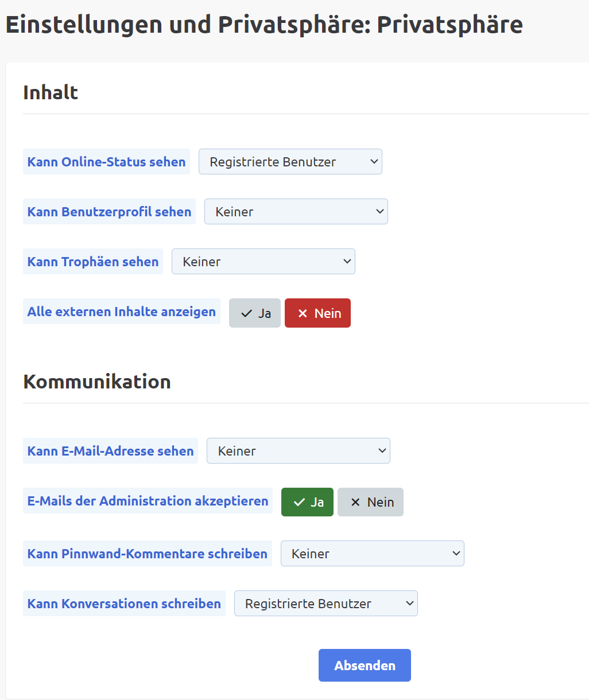Image resolution: width=589 pixels, height=700 pixels.
Task: Click the Kommunikation section heading
Action: coord(97,382)
